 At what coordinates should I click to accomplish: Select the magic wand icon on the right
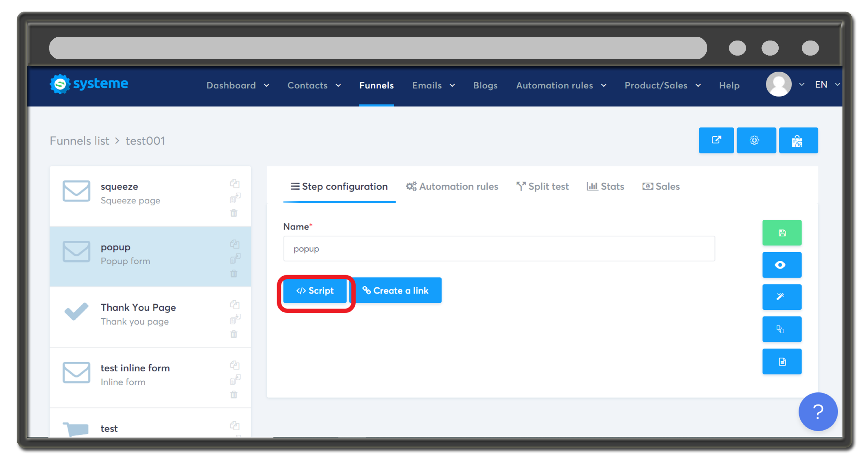tap(782, 297)
